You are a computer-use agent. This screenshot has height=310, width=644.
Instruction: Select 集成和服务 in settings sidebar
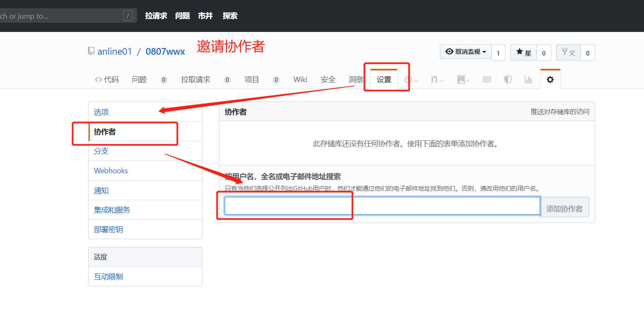pos(145,210)
